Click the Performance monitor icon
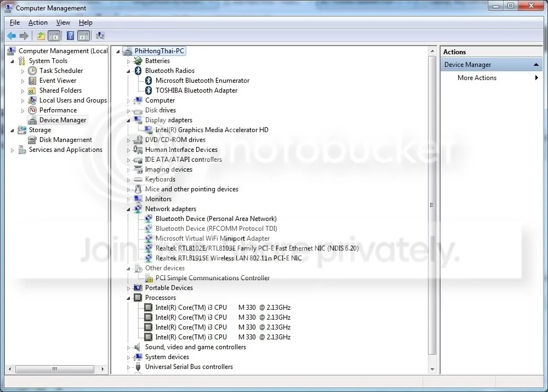The width and height of the screenshot is (548, 392). pyautogui.click(x=32, y=110)
